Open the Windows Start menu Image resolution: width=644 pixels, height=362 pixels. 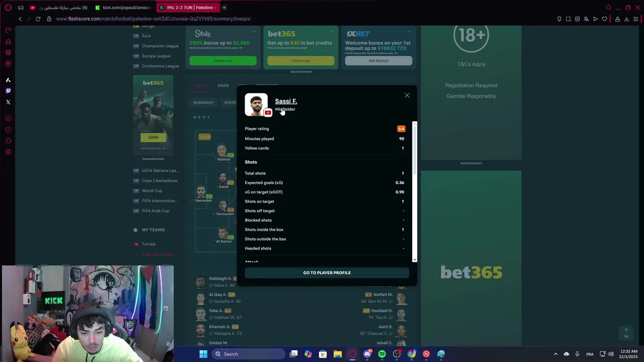(203, 354)
